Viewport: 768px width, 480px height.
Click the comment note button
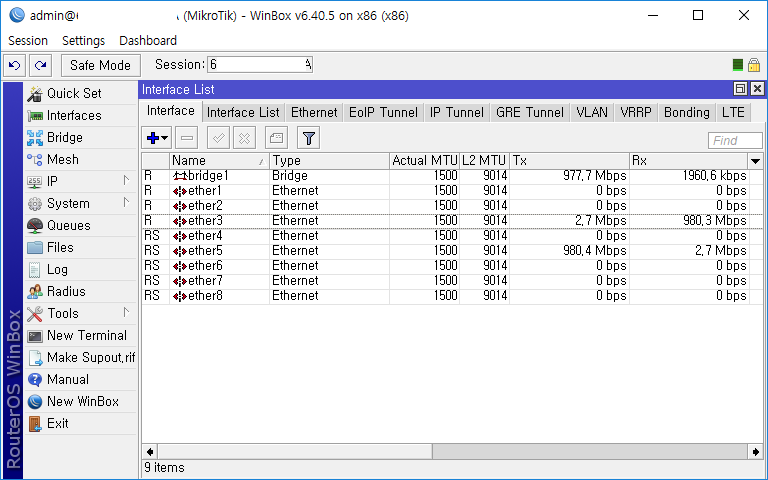click(x=276, y=139)
